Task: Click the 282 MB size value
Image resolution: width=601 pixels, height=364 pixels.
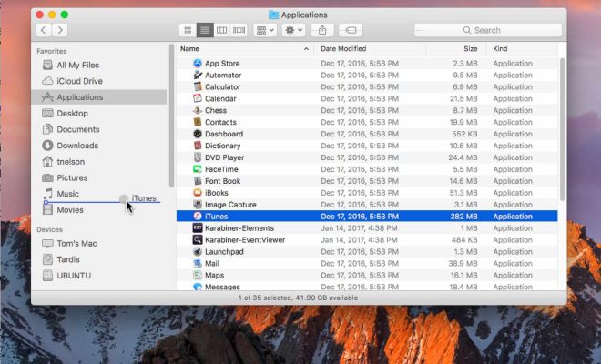Action: 464,216
